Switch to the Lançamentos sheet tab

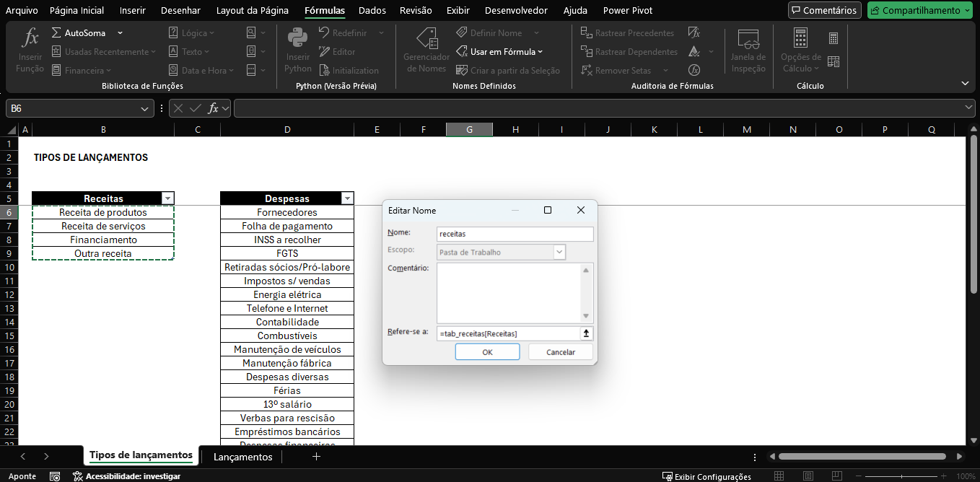(x=243, y=457)
